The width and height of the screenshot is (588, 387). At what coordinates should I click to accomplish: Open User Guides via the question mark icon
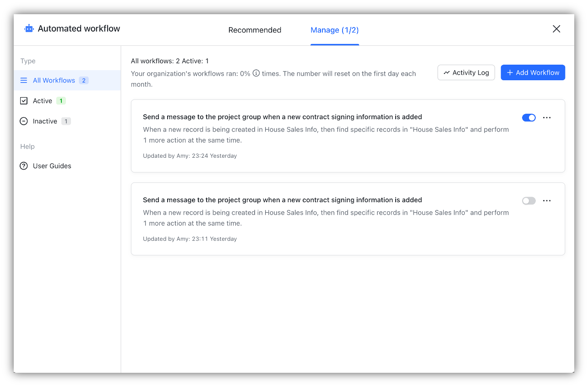(x=23, y=166)
